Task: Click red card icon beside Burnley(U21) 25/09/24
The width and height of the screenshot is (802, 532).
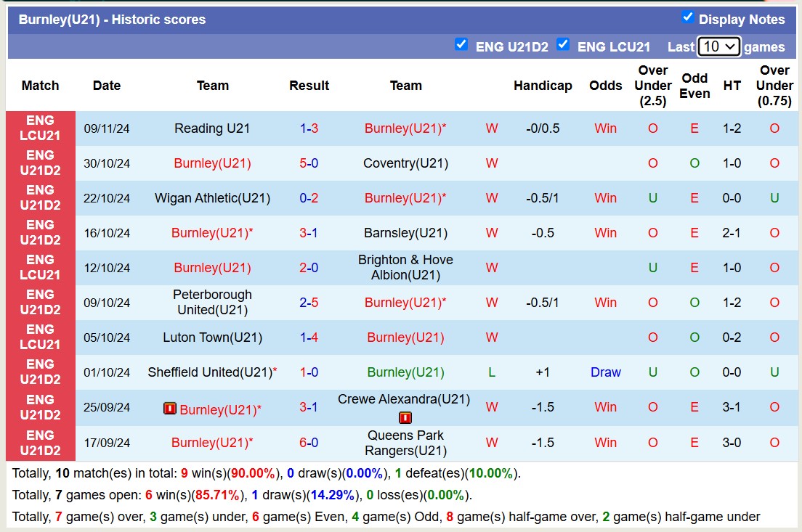Action: pos(170,409)
